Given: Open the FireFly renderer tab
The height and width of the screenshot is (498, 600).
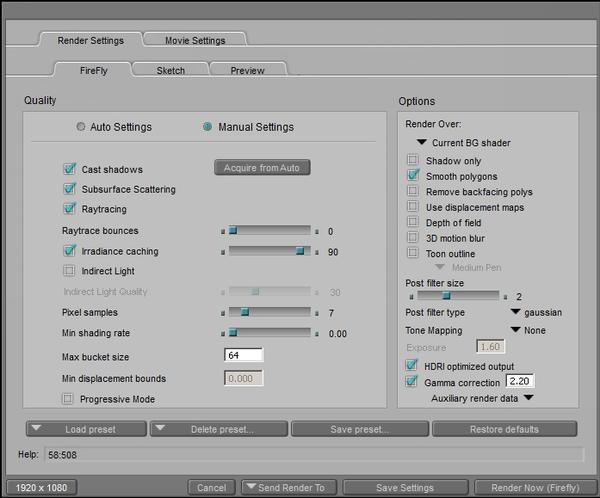Looking at the screenshot, I should (94, 70).
